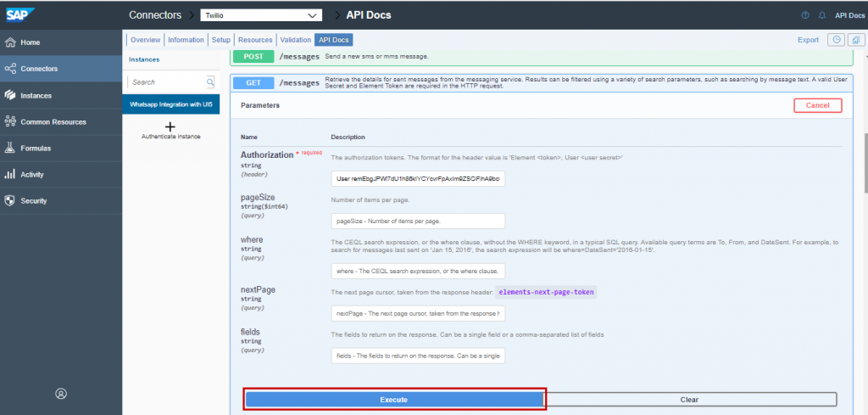
Task: Click the copy documents icon button
Action: point(856,40)
